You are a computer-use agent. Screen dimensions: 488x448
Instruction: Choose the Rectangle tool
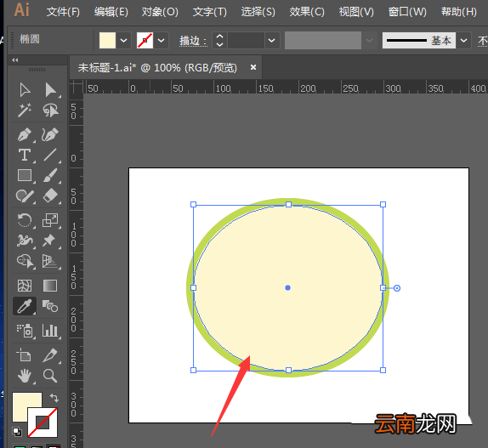coord(25,175)
